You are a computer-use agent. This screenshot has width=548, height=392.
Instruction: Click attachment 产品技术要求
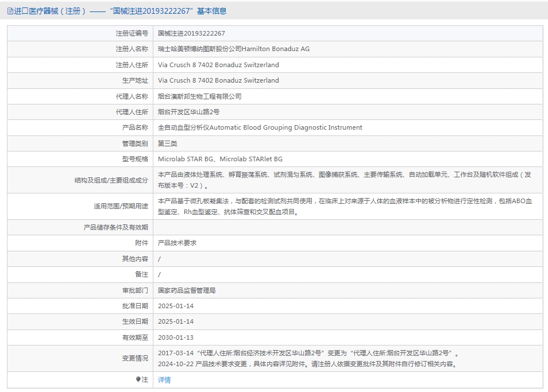177,243
